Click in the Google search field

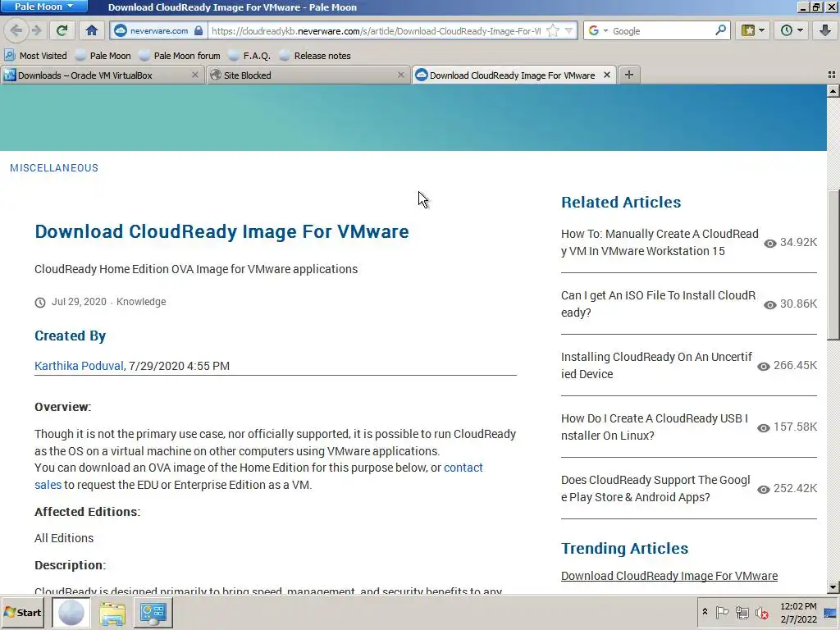[x=662, y=30]
